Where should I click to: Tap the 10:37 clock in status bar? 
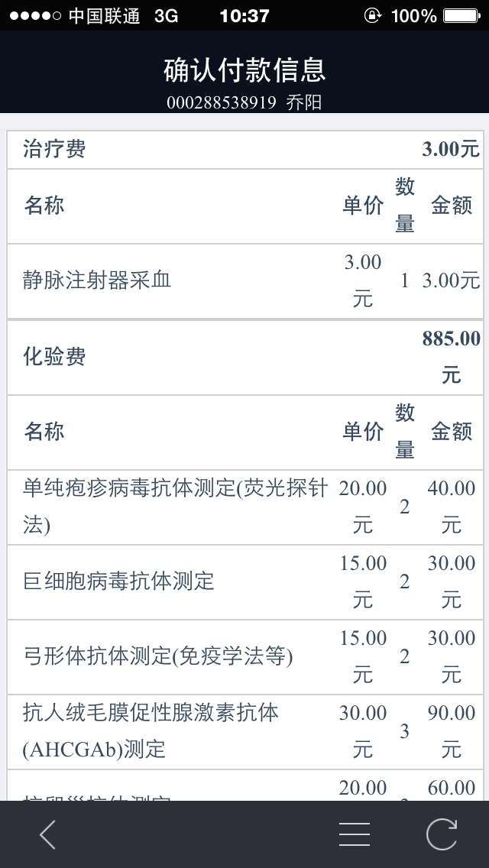pyautogui.click(x=244, y=16)
